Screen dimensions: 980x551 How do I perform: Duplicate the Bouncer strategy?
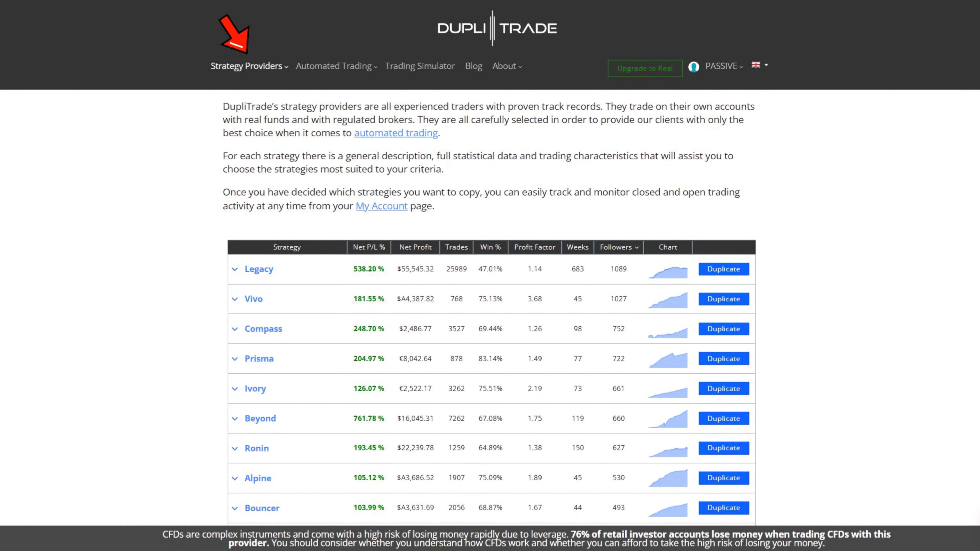tap(724, 507)
